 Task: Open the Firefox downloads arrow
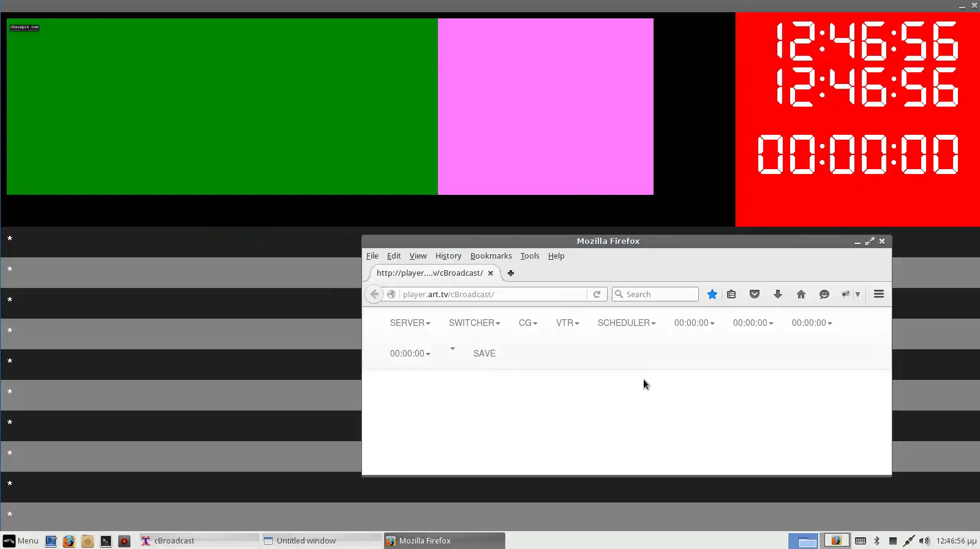(x=778, y=294)
